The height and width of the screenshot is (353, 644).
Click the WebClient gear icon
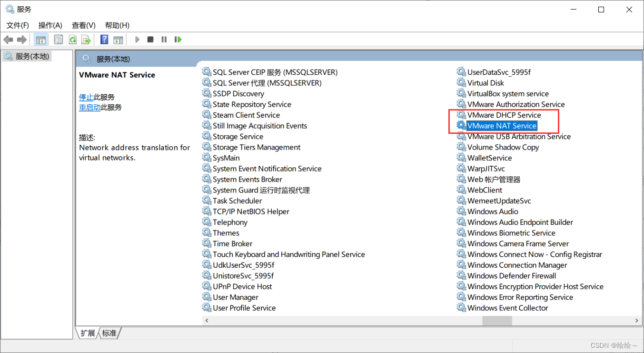pyautogui.click(x=461, y=190)
